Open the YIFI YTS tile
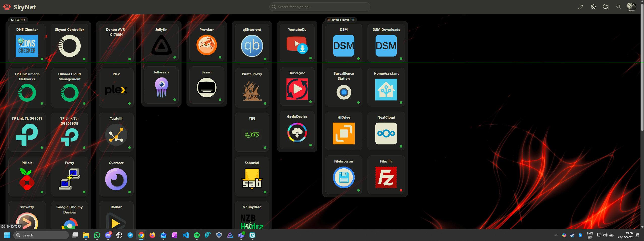The width and height of the screenshot is (644, 241). pyautogui.click(x=252, y=132)
